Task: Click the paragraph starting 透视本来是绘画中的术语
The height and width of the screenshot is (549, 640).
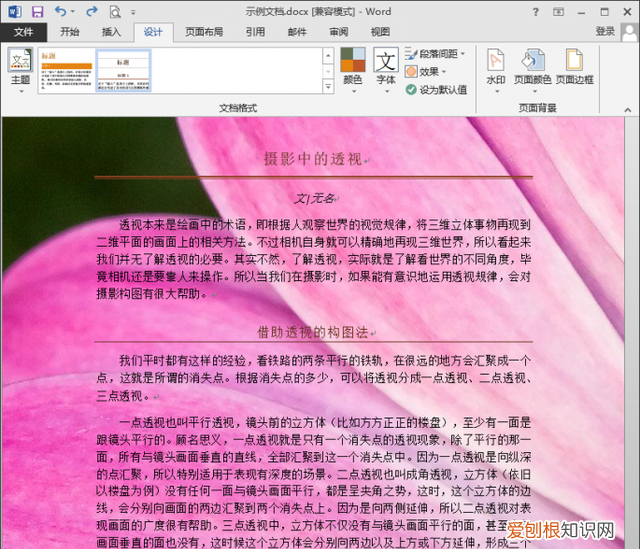Action: pos(313,259)
